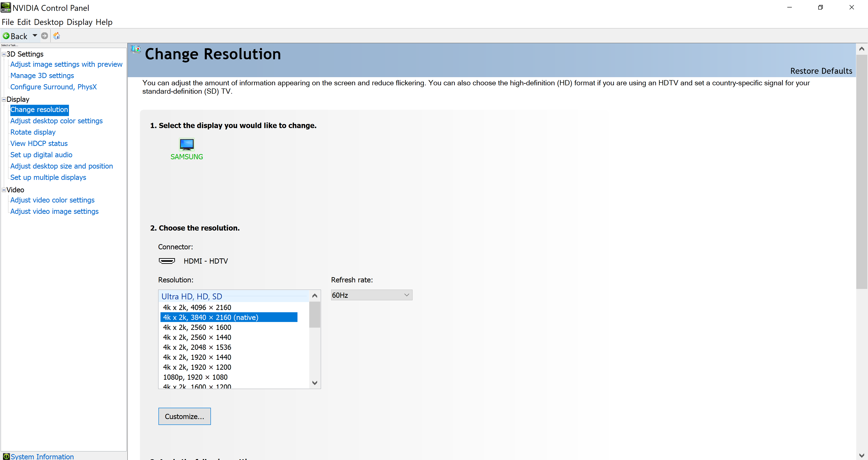Click the System Information icon

pos(6,456)
